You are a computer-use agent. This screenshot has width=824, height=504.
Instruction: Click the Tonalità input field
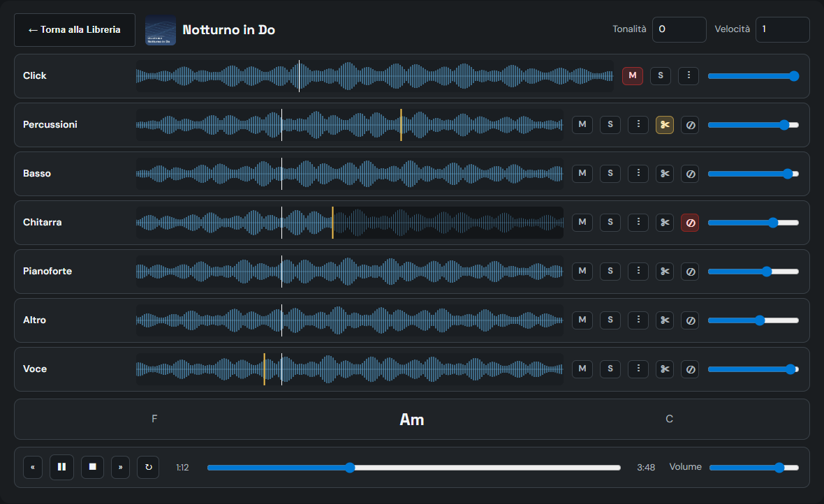tap(679, 29)
